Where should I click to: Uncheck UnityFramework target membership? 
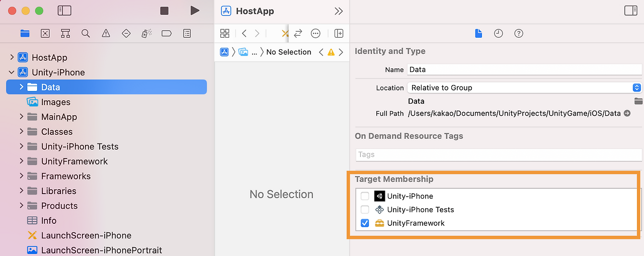coord(365,223)
